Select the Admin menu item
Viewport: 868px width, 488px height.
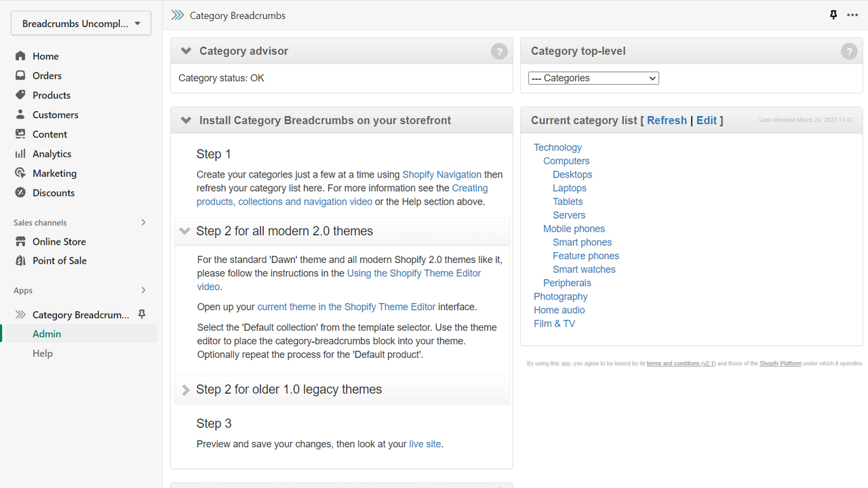[x=47, y=333]
